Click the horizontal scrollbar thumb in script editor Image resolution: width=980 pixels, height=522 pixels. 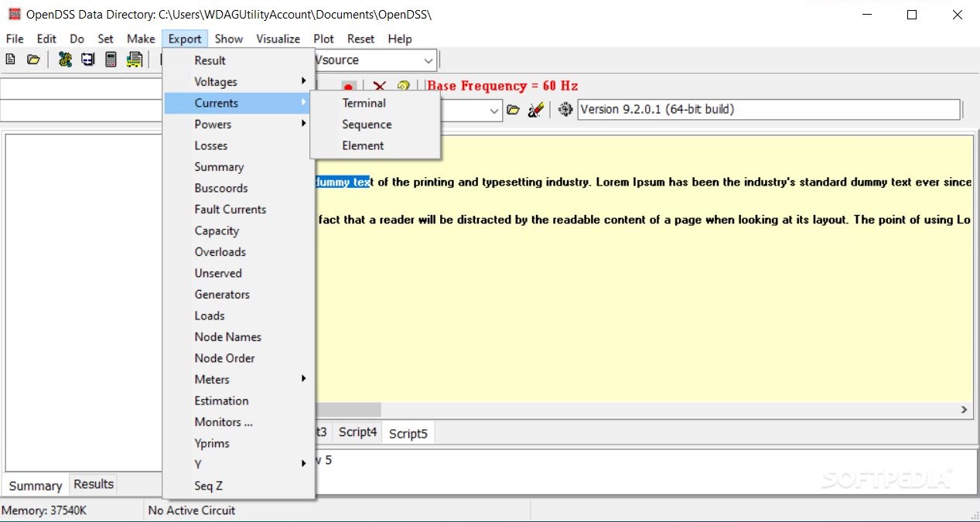coord(348,409)
